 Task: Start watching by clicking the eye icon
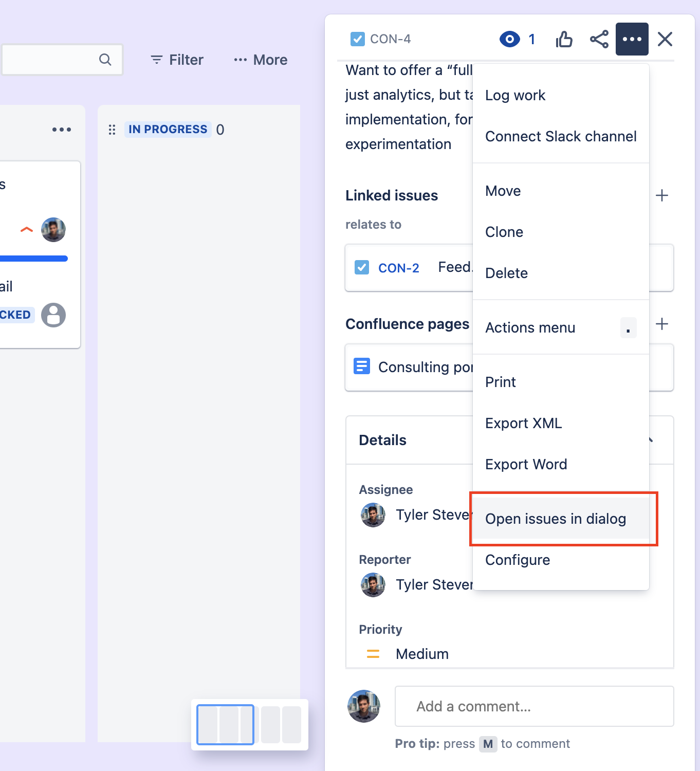(x=509, y=39)
